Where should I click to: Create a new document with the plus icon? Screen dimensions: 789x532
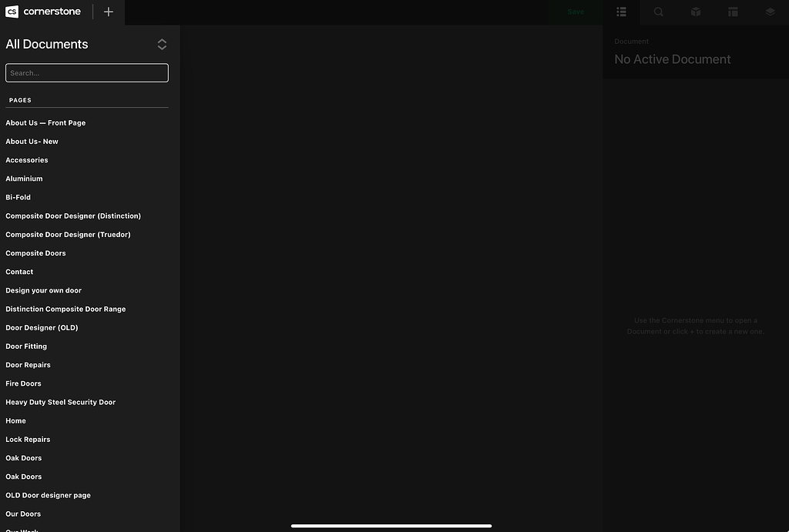pyautogui.click(x=108, y=12)
